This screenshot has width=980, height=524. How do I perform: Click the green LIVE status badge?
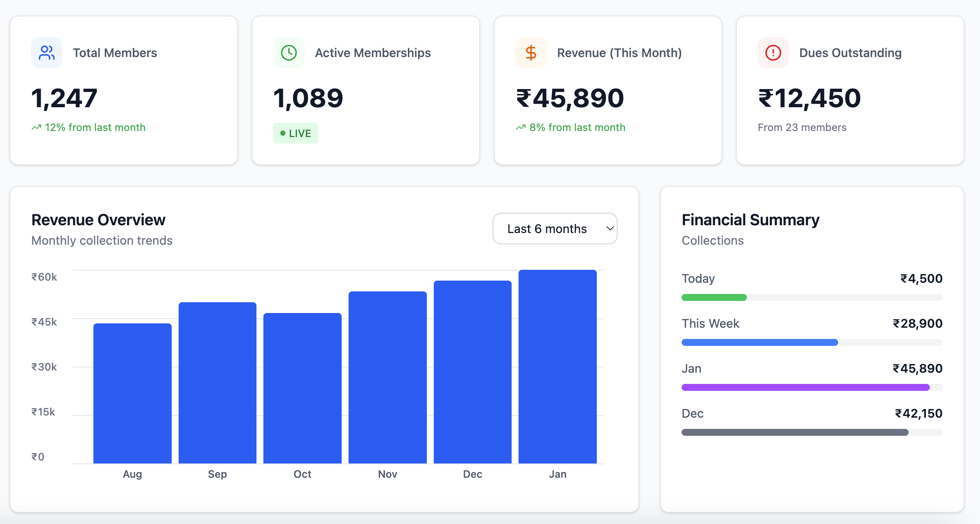tap(296, 133)
